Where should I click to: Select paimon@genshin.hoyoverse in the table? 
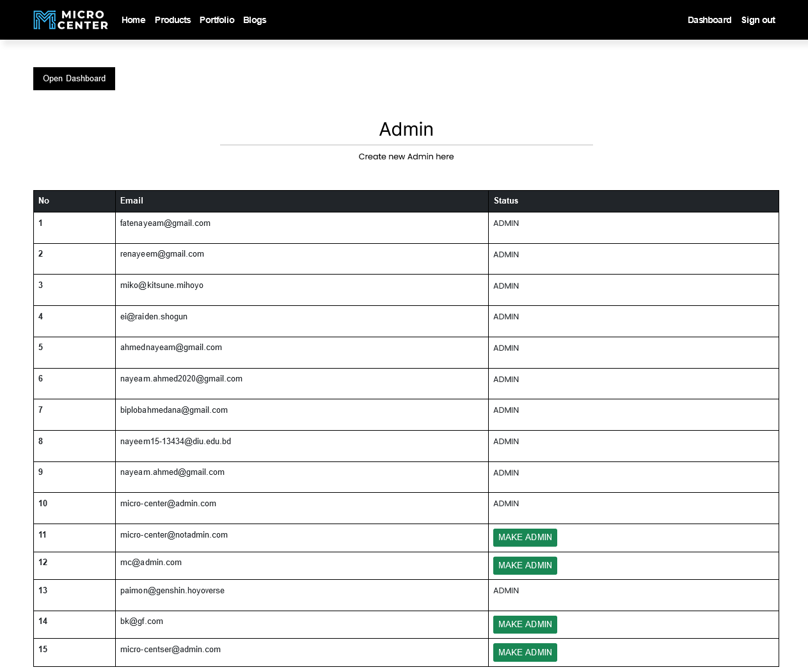point(172,591)
